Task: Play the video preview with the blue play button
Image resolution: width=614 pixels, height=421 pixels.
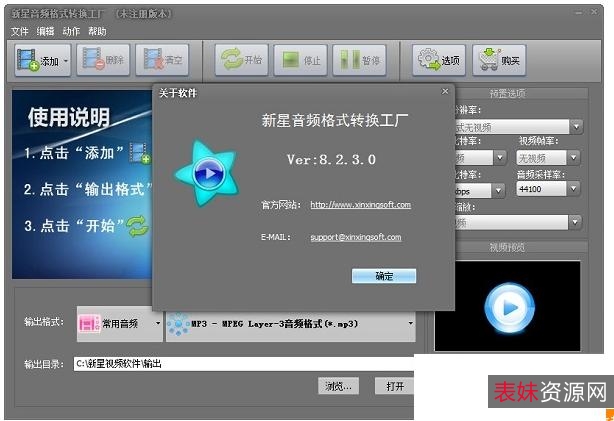Action: coord(509,308)
